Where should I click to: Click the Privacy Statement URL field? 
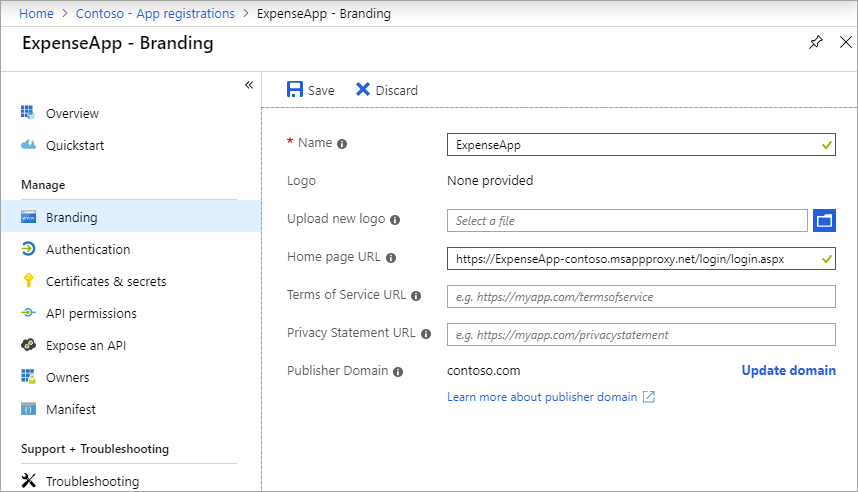click(641, 334)
